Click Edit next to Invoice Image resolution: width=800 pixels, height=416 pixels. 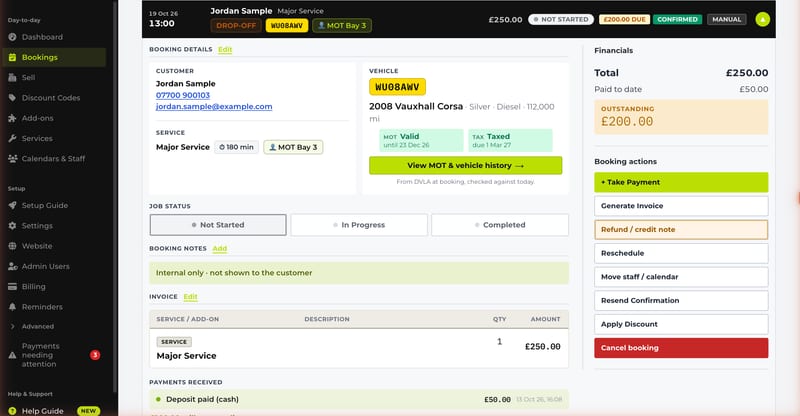tap(190, 297)
